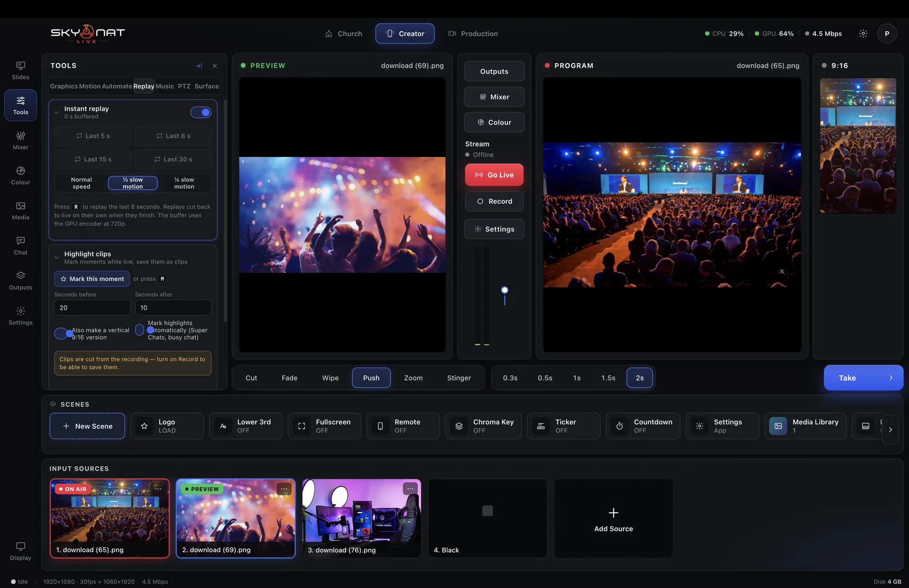The image size is (909, 588).
Task: Click the Countdown scene timer icon
Action: click(619, 426)
